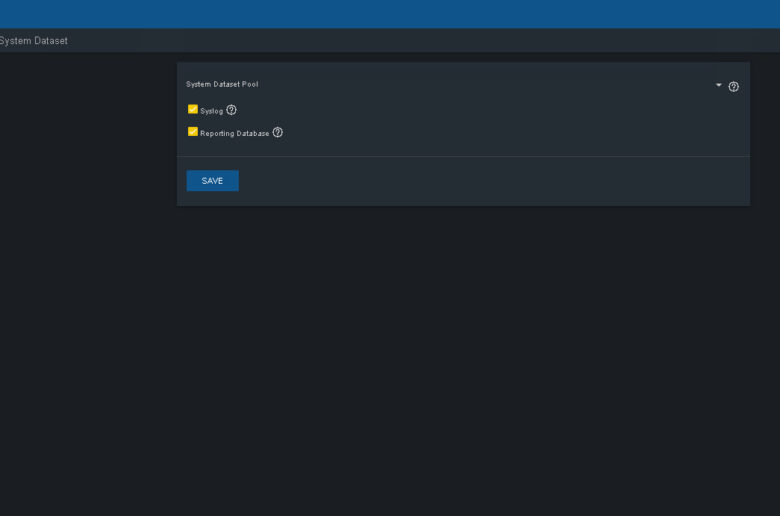
Task: Click the System Dataset breadcrumb title
Action: (x=33, y=41)
